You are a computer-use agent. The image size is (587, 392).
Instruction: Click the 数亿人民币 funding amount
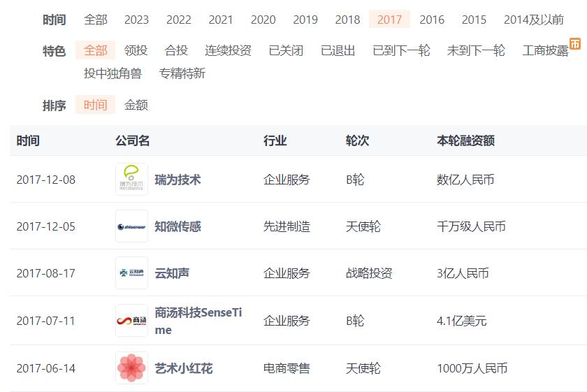tap(465, 180)
